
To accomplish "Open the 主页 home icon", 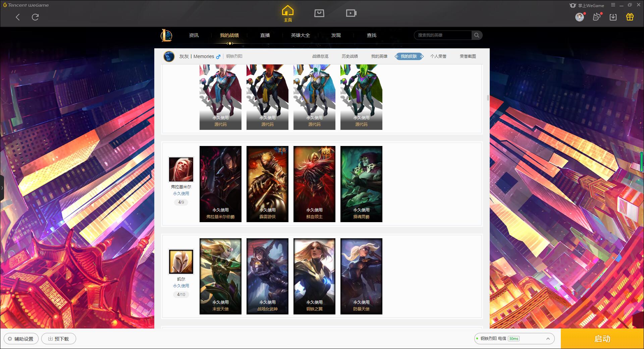I will point(288,14).
